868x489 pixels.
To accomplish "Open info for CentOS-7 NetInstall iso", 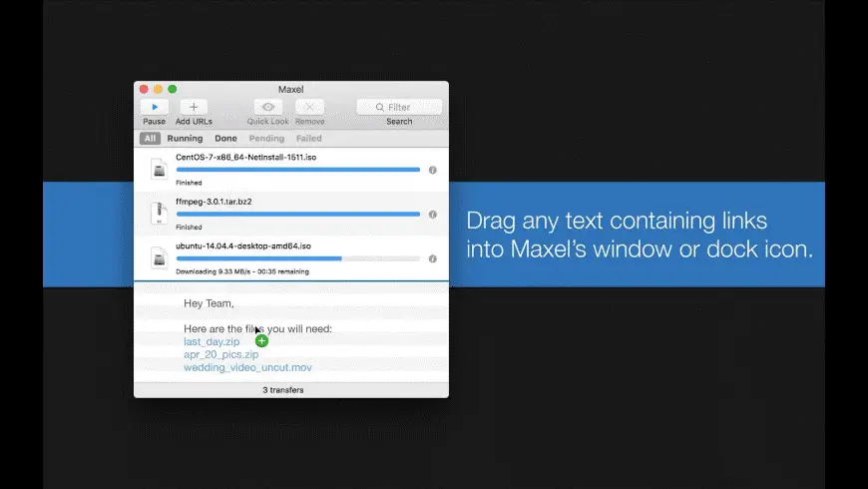I will pyautogui.click(x=433, y=170).
